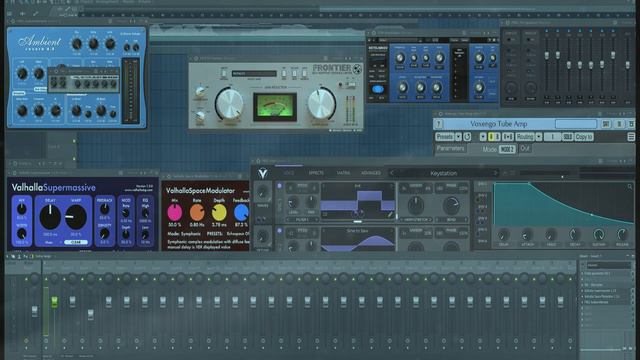Open Voxengo Routing dropdown arrow
The image size is (640, 360).
[x=539, y=137]
